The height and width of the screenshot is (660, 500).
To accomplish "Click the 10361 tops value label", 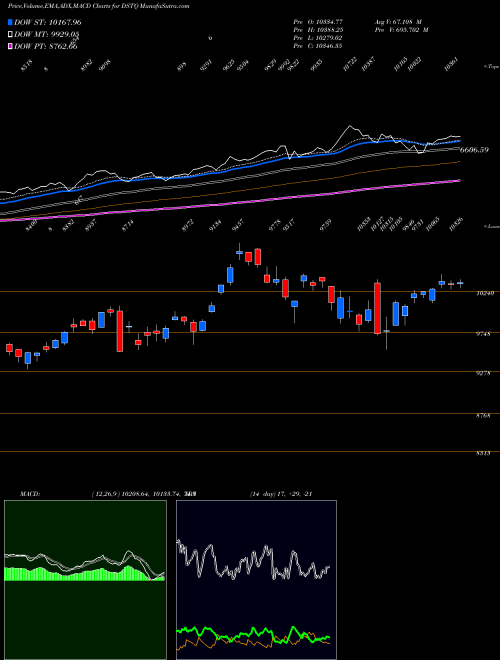I will pos(452,65).
